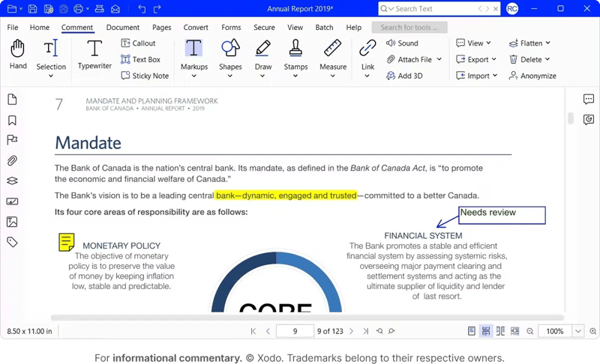Expand the Draw dropdown

[262, 76]
